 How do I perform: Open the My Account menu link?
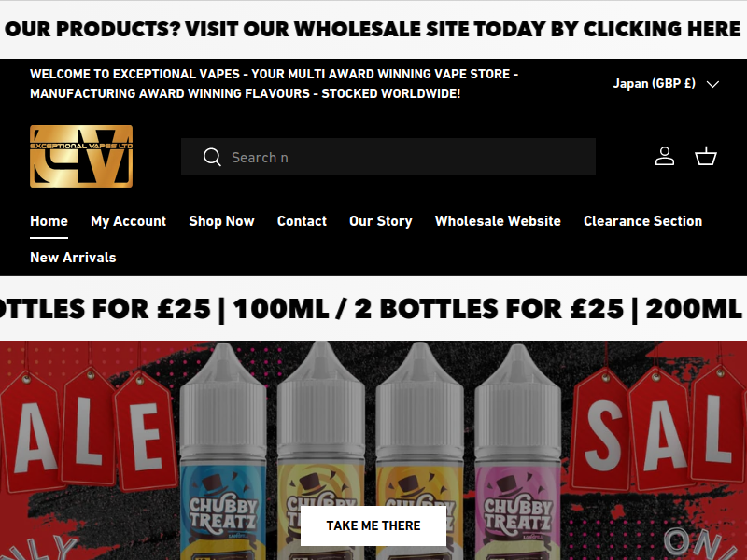pos(129,221)
